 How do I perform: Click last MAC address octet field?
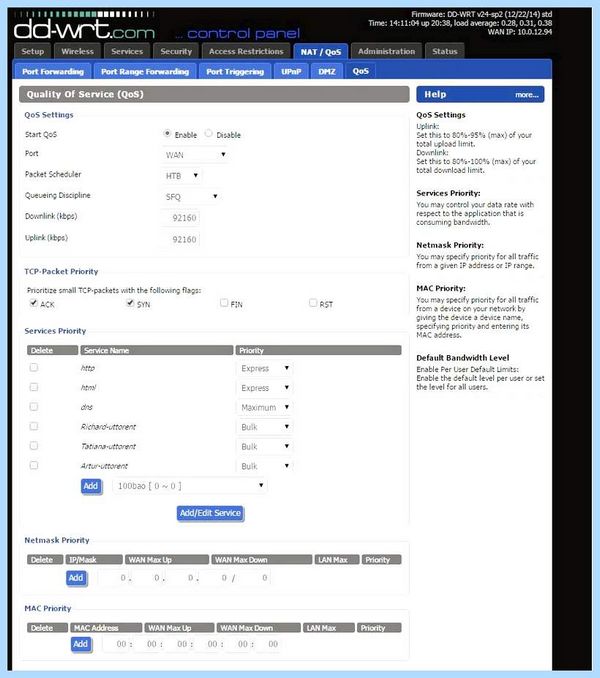[269, 644]
